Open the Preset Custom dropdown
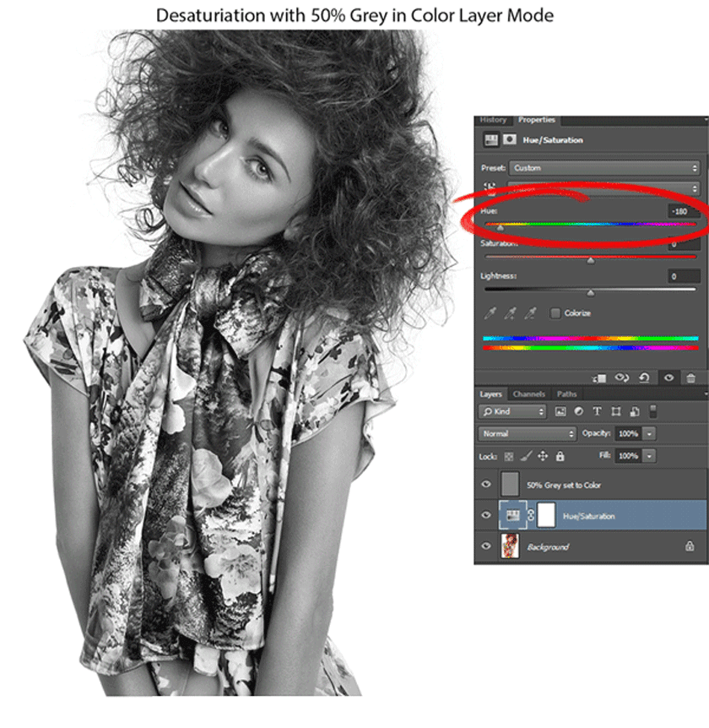709x728 pixels. (x=604, y=167)
